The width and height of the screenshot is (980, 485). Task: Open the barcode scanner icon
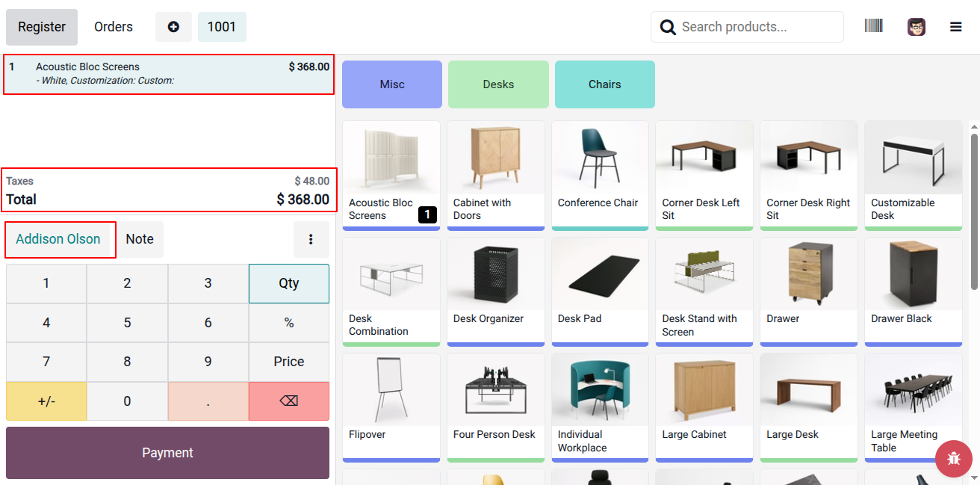pos(873,26)
